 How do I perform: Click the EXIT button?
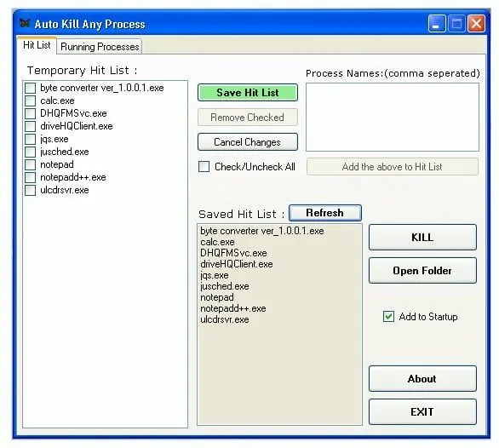click(422, 411)
